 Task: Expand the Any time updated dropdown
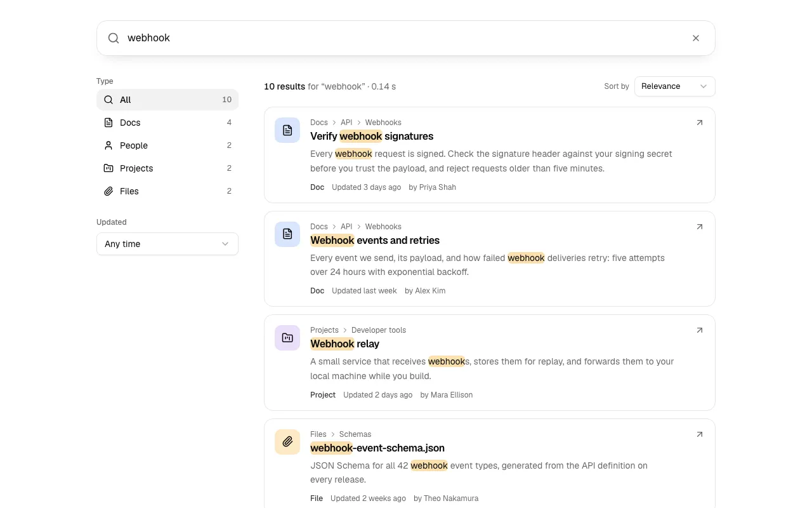(167, 244)
